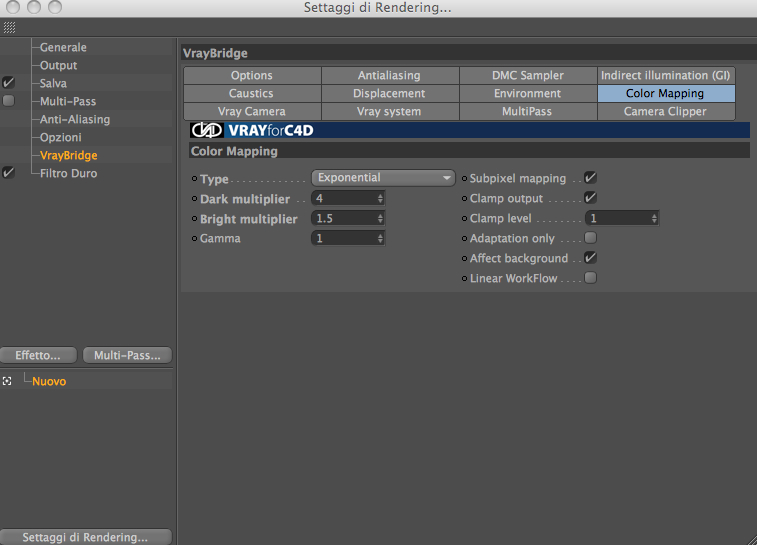The image size is (757, 545).
Task: Click the Settaggi di Rendering... bottom button
Action: coord(85,537)
